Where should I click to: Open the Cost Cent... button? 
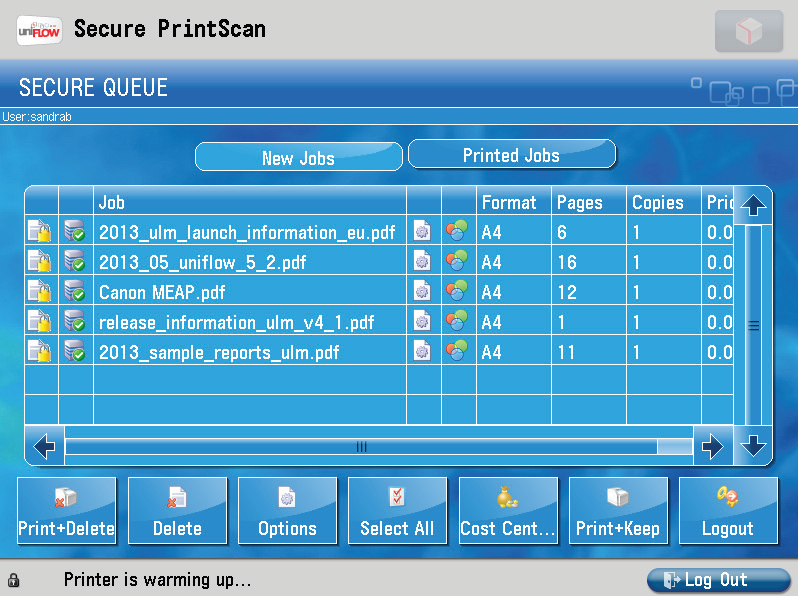[x=508, y=511]
